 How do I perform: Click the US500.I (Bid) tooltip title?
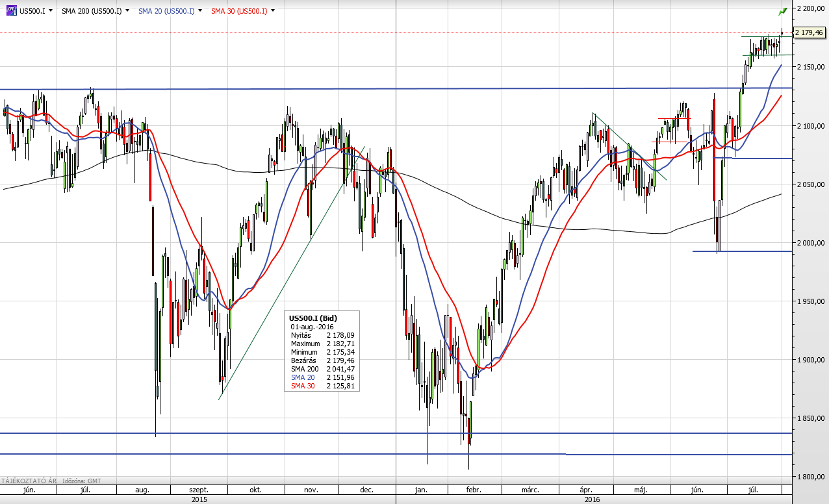tap(314, 318)
